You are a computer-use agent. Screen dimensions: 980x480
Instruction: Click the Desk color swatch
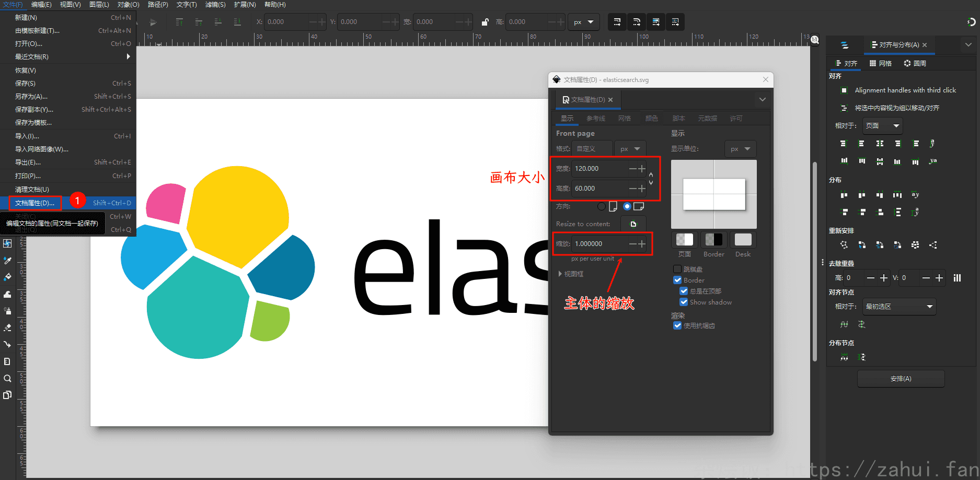point(743,240)
